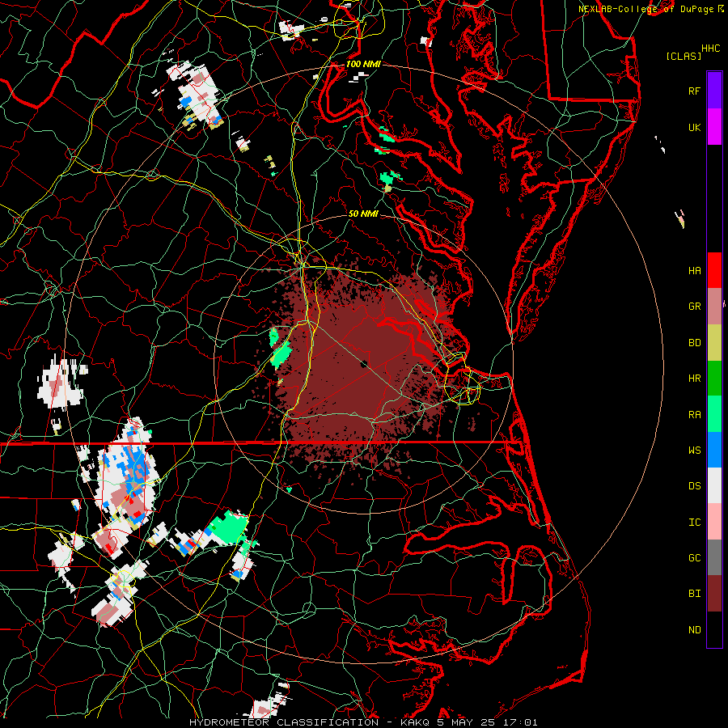Click the HA legend label

[x=694, y=271]
